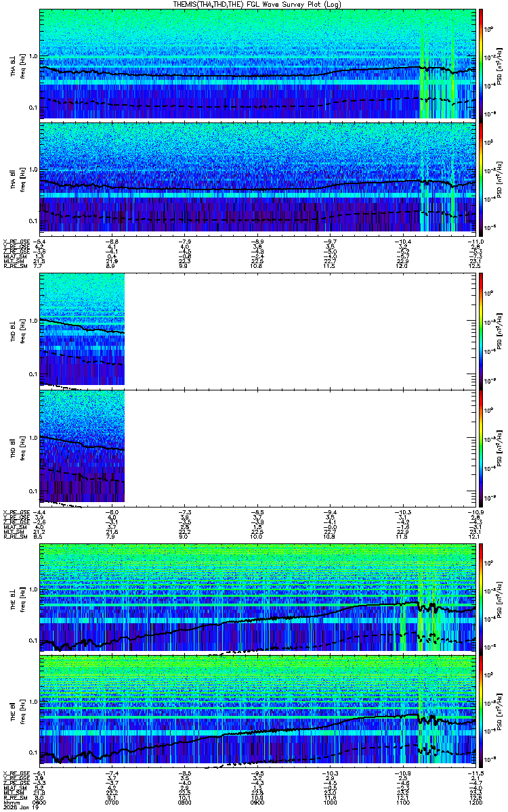This screenshot has width=508, height=812.
Task: Click the -11.0 X_RE_GSE value under THA
Action: point(474,241)
